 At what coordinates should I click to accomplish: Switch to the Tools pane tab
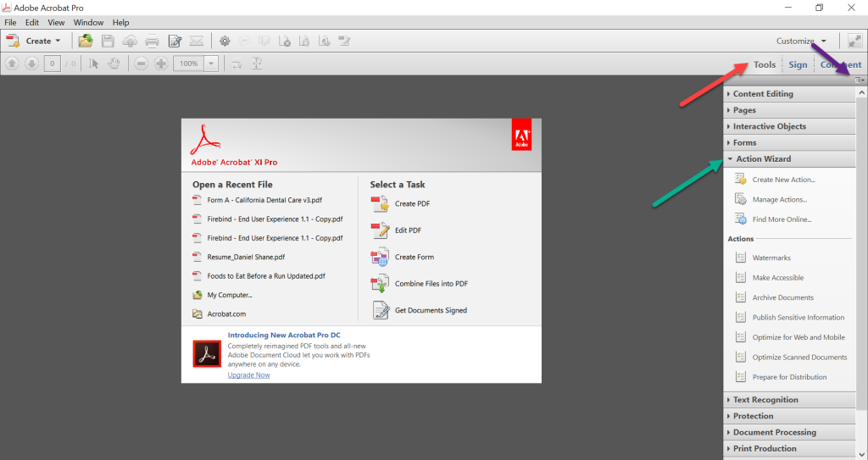coord(765,64)
